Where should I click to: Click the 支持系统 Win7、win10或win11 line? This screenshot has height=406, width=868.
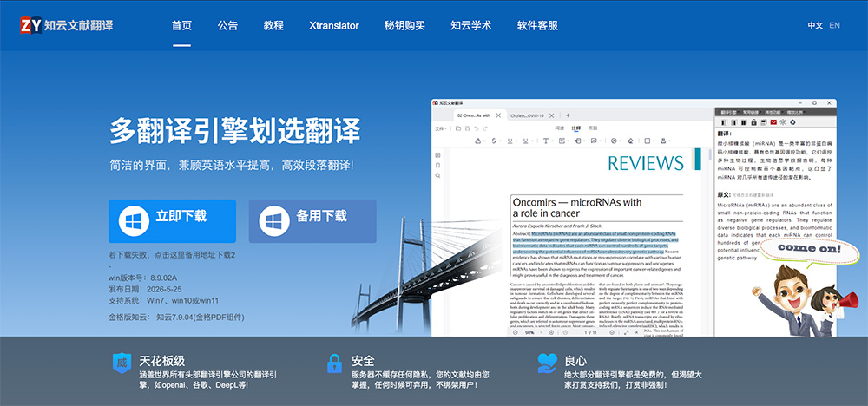(164, 300)
